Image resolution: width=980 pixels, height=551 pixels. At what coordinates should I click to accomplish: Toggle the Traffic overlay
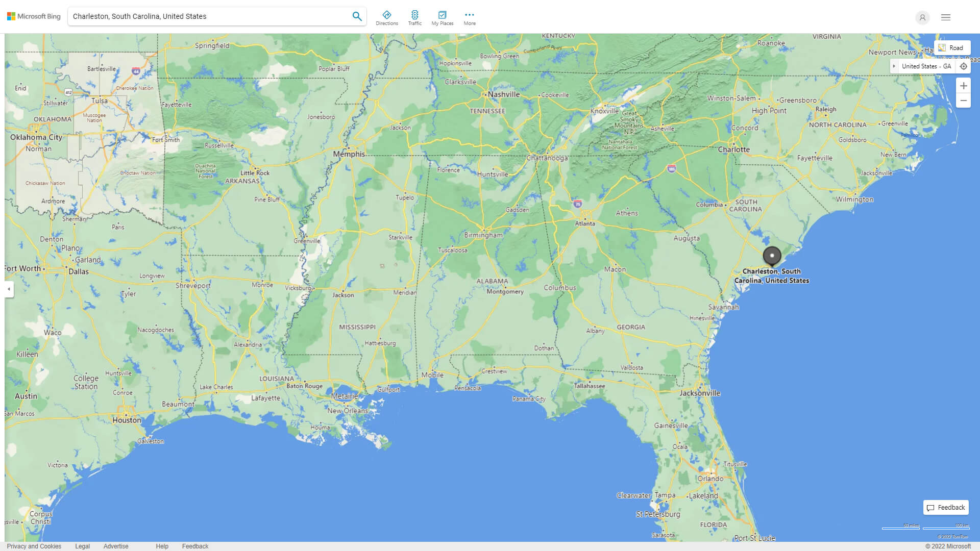point(415,17)
